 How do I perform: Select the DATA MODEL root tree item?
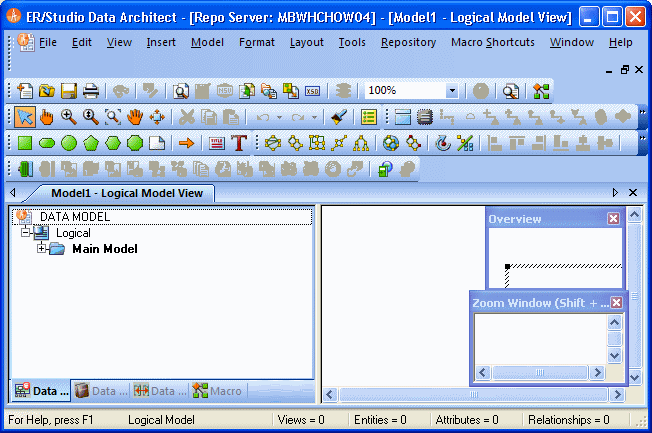click(x=75, y=217)
